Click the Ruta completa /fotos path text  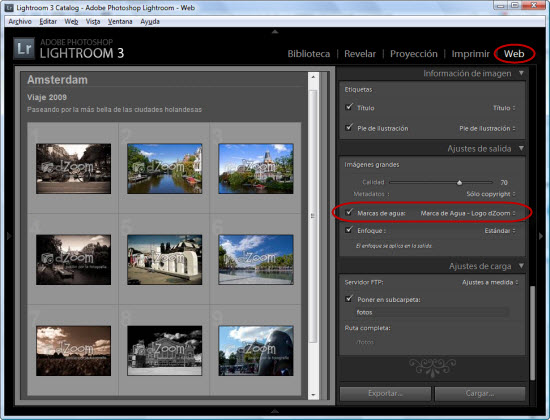[365, 342]
